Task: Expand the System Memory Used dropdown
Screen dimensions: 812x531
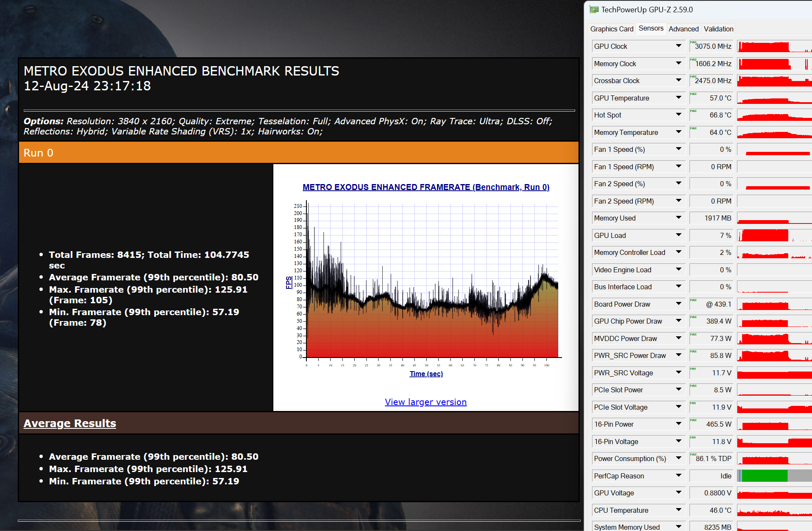Action: pyautogui.click(x=679, y=527)
